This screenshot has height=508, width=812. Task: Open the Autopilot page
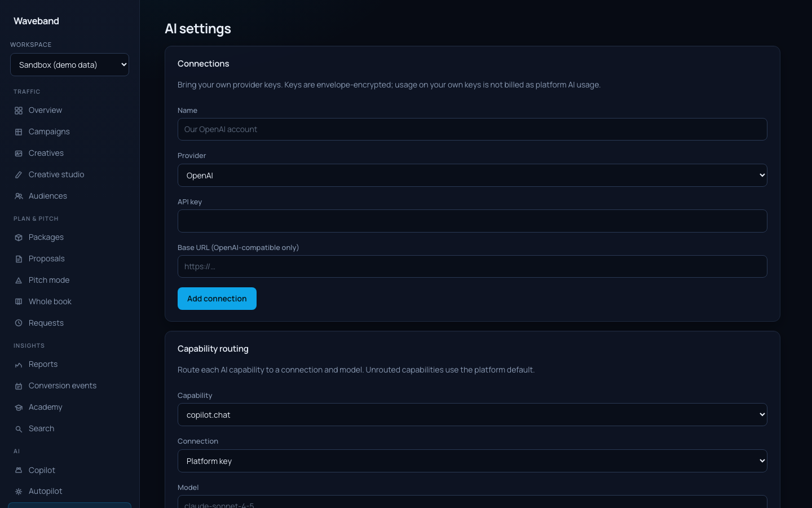(69, 491)
